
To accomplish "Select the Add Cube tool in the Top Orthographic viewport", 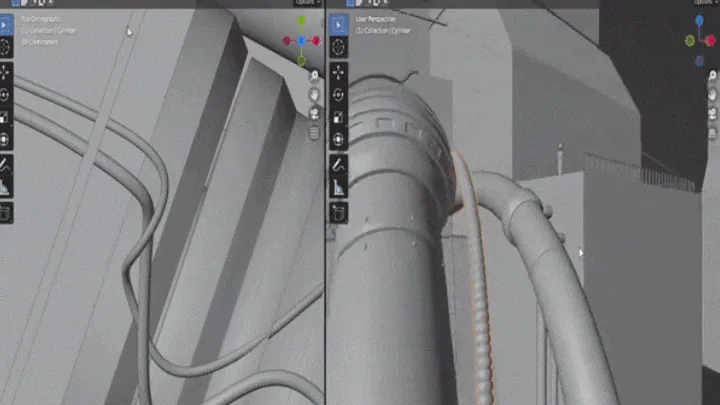I will click(x=5, y=213).
